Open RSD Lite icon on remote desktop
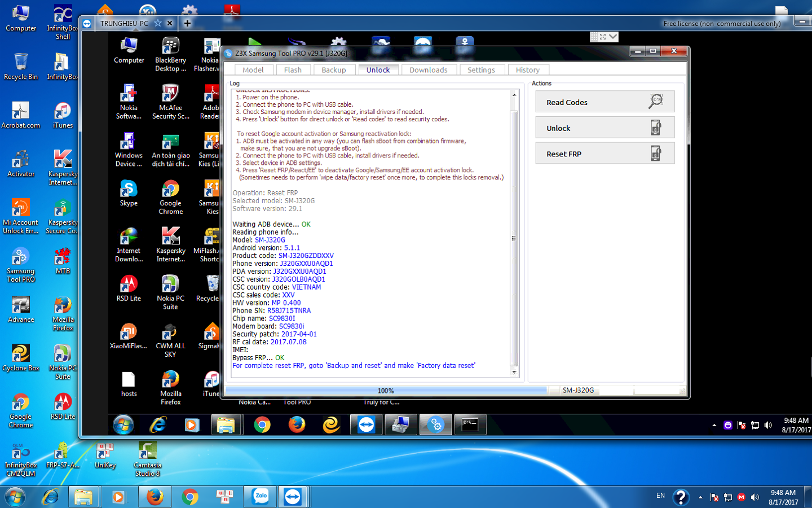812x508 pixels. (x=129, y=288)
